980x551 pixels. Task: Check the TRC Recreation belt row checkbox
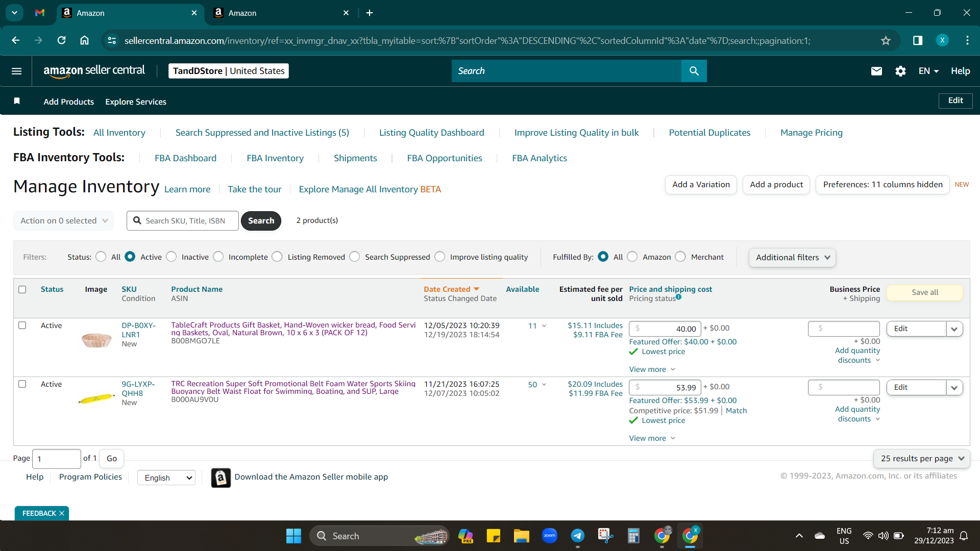point(22,384)
